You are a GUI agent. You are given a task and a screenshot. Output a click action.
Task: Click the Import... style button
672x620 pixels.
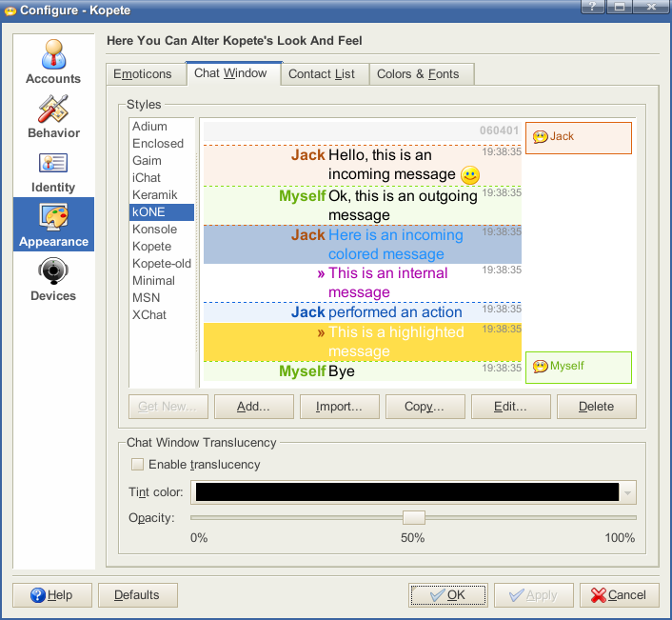(x=340, y=407)
